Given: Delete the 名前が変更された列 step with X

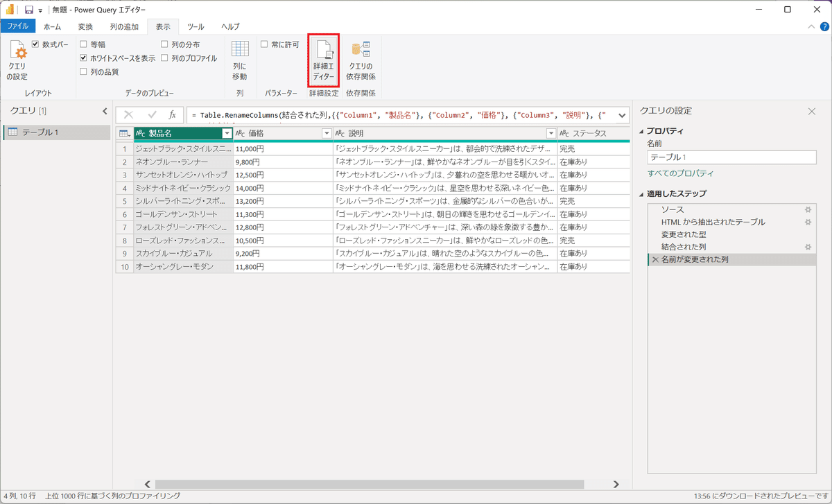Looking at the screenshot, I should (655, 260).
